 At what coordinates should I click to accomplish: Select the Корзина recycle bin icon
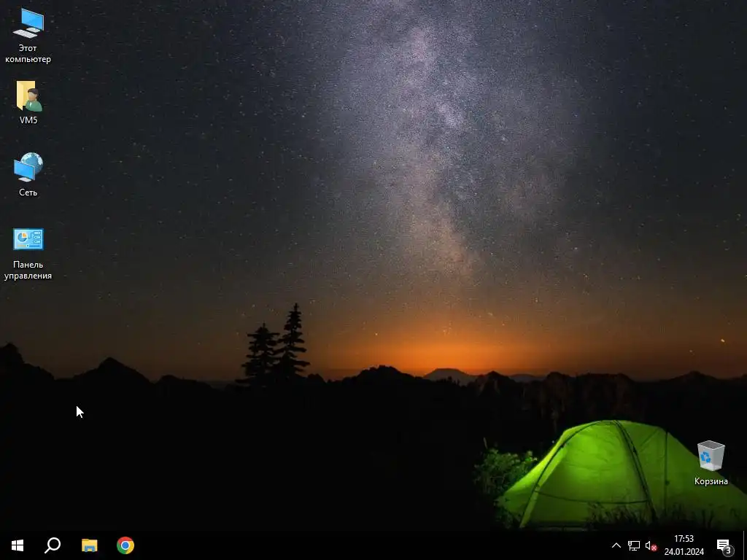pyautogui.click(x=711, y=463)
